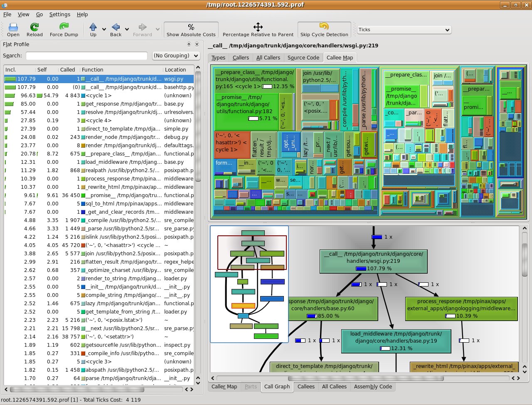Image resolution: width=532 pixels, height=405 pixels.
Task: Open the Up history dropdown arrow
Action: tap(103, 30)
